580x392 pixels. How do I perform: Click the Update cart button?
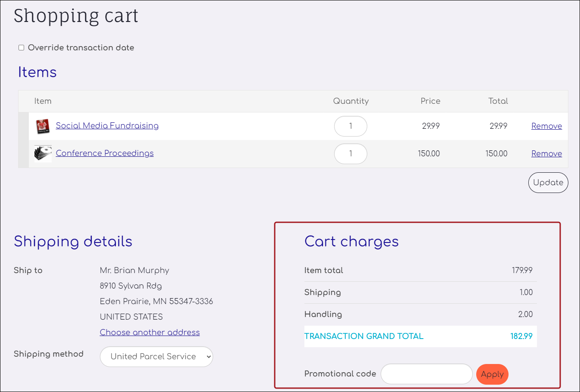pos(548,183)
